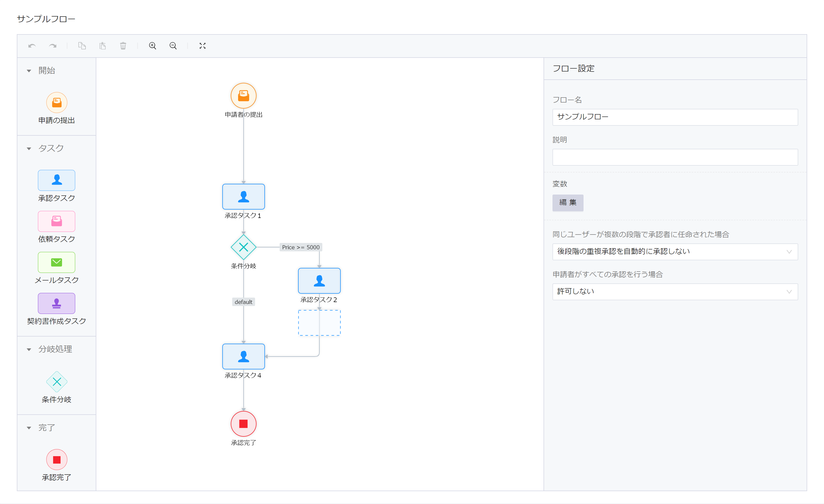Click the 説明 text field
Image resolution: width=824 pixels, height=504 pixels.
(675, 157)
